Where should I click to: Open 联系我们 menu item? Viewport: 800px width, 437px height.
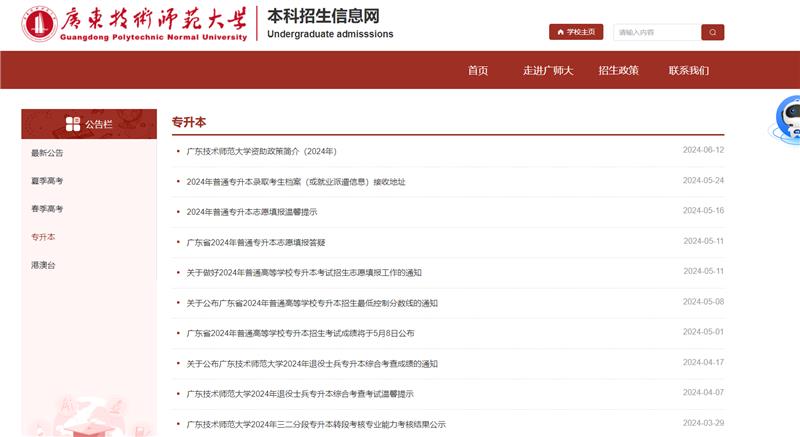pyautogui.click(x=689, y=70)
